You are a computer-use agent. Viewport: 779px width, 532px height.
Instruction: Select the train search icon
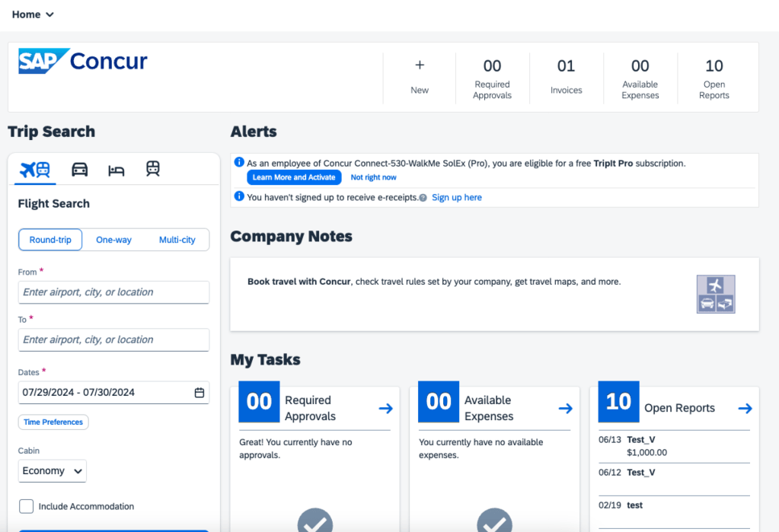[153, 169]
